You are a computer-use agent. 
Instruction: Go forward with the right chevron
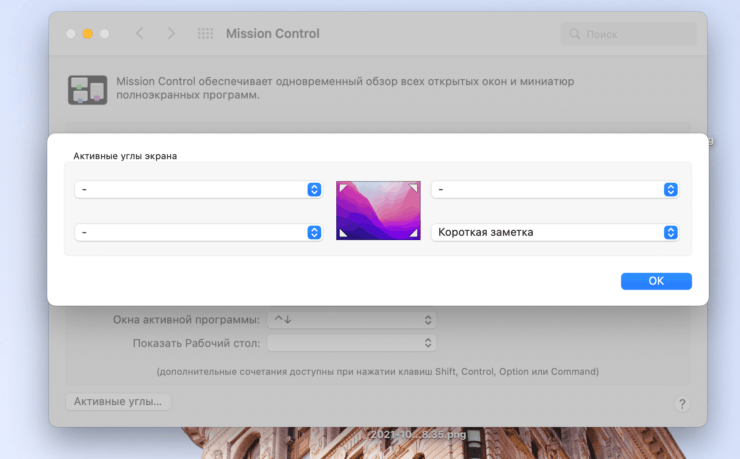[x=171, y=33]
